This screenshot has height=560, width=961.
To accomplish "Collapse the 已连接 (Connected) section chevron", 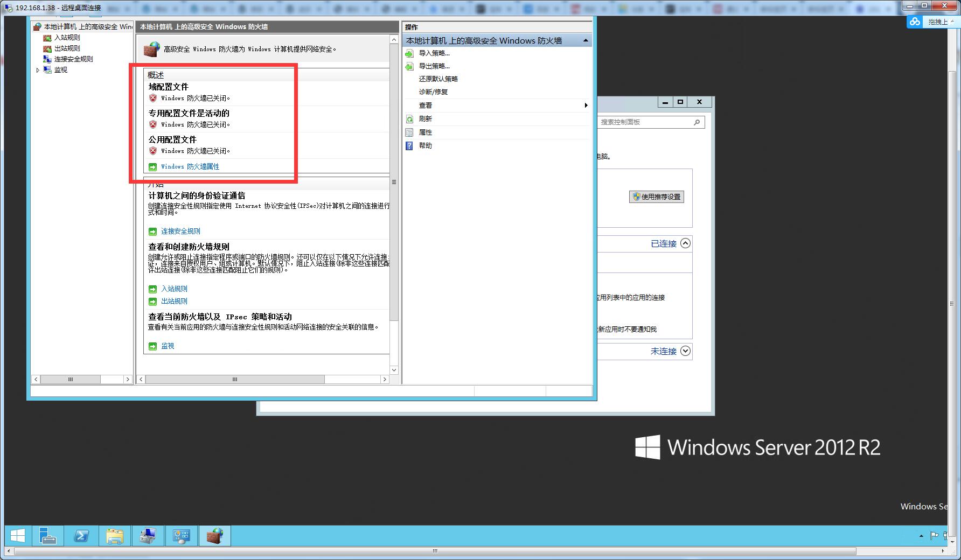I will pyautogui.click(x=685, y=243).
